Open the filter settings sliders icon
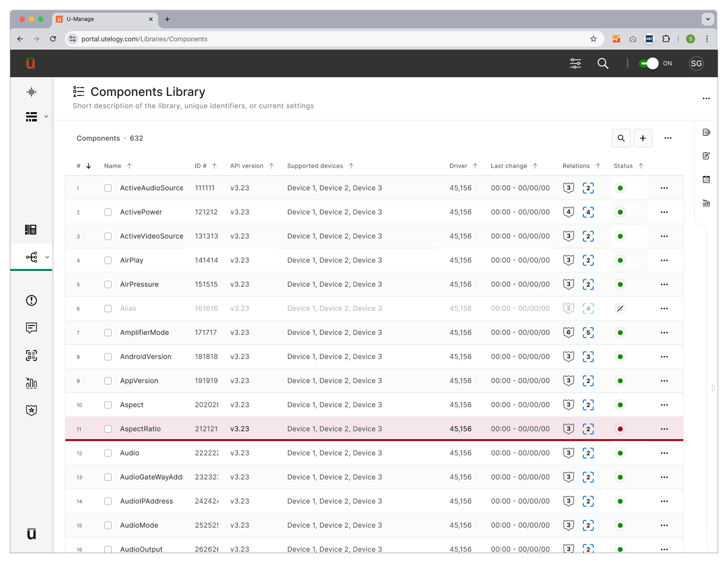 tap(576, 63)
